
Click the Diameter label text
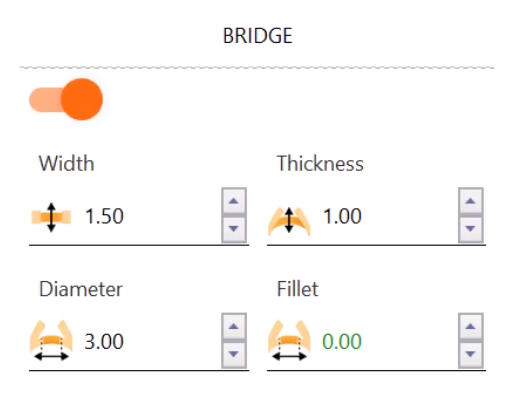[81, 289]
